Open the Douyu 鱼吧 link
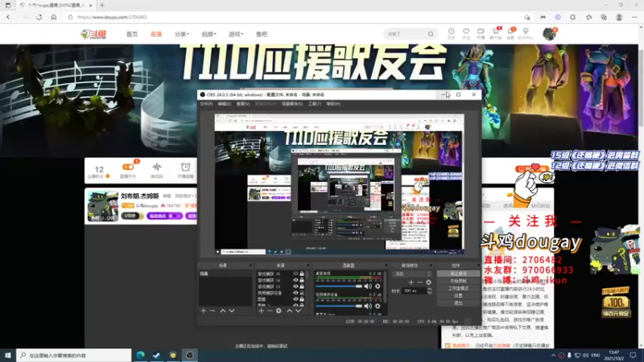Image resolution: width=644 pixels, height=362 pixels. tap(262, 35)
